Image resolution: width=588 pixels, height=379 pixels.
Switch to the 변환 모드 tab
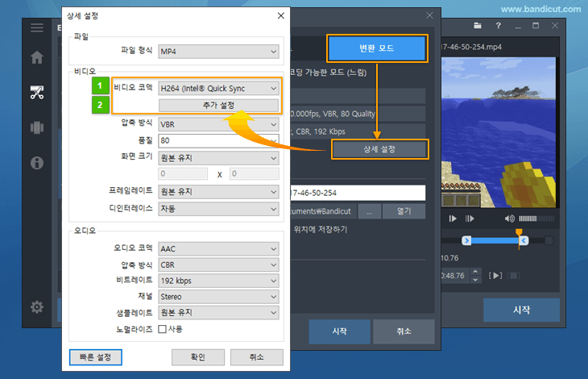(x=375, y=48)
